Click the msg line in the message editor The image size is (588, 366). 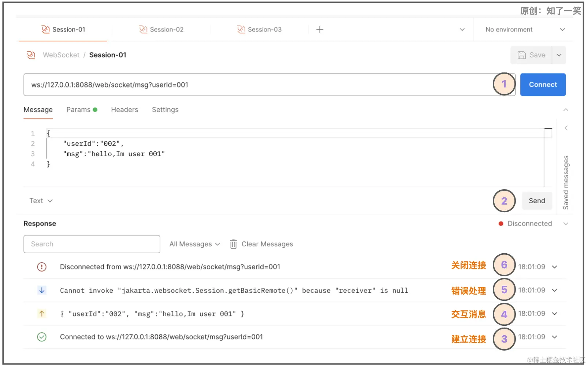tap(114, 154)
